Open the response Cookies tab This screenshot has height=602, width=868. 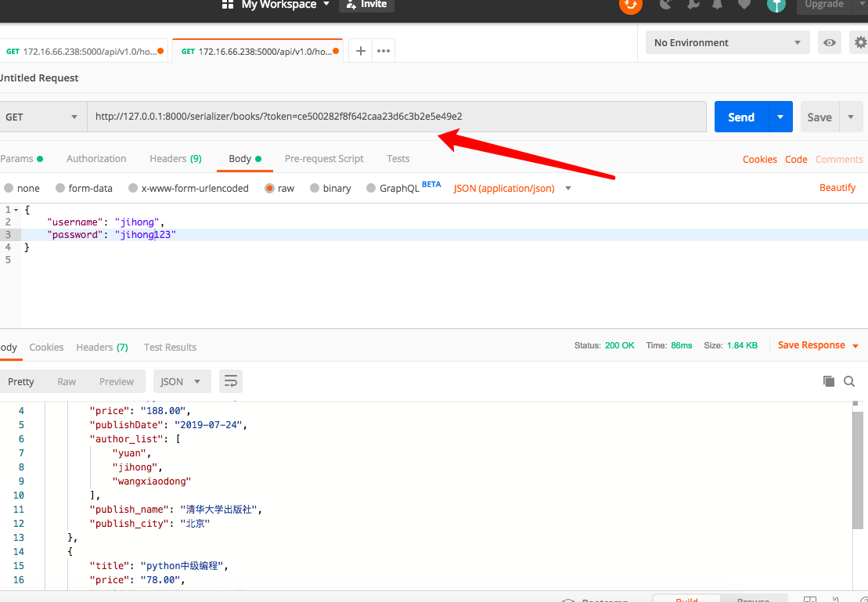46,348
